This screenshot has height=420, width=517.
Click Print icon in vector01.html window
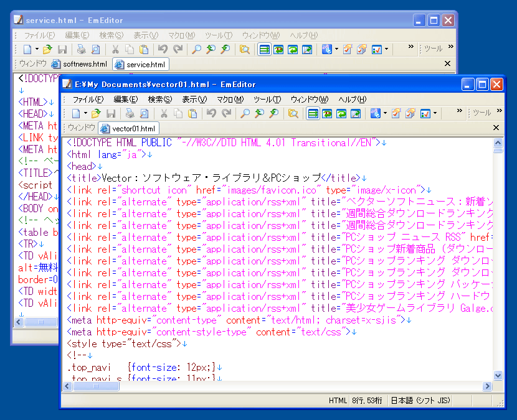130,114
